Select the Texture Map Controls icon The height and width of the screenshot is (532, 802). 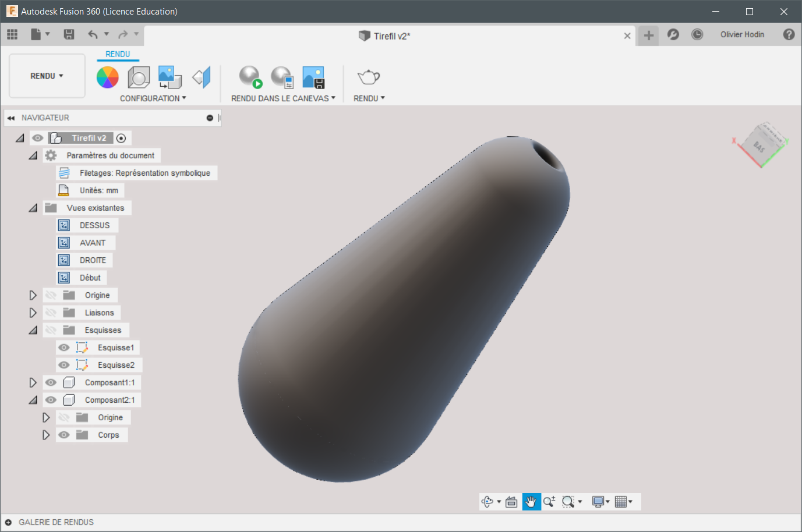click(202, 77)
